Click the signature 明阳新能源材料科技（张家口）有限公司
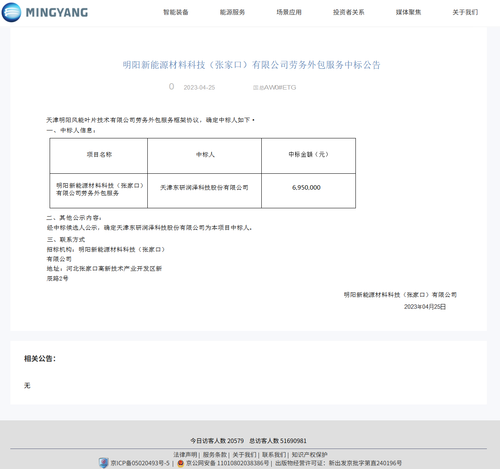500x469 pixels. [x=400, y=295]
